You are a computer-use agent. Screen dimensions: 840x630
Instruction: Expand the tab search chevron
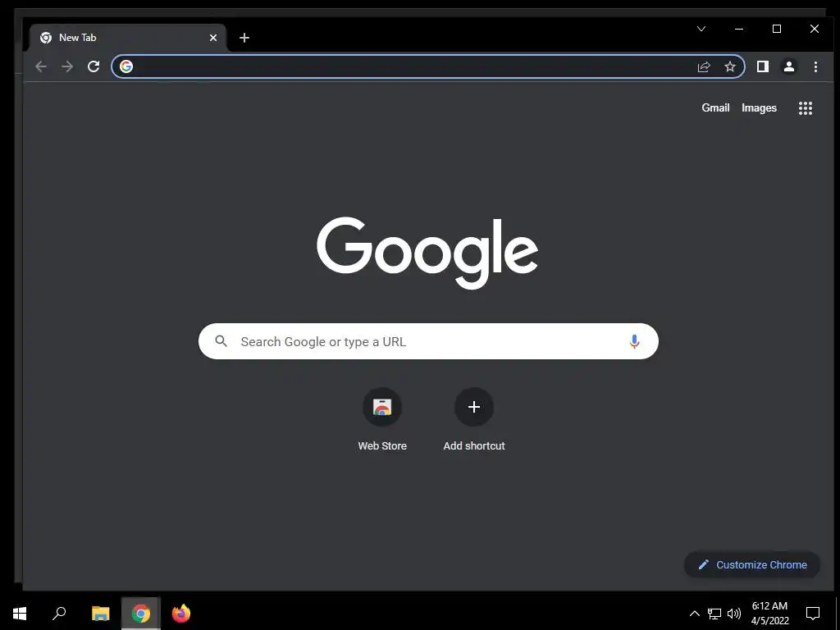click(701, 29)
